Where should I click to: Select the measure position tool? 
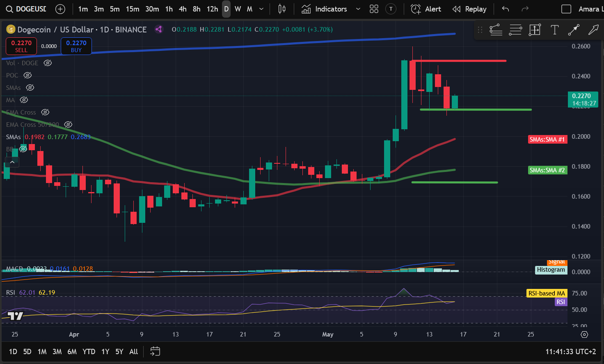point(535,30)
